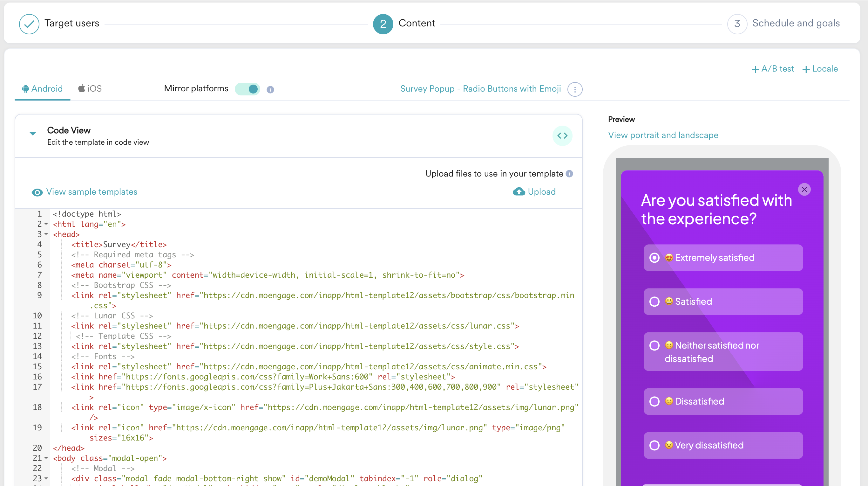
Task: Click the code editor icon in Code View header
Action: (x=562, y=135)
